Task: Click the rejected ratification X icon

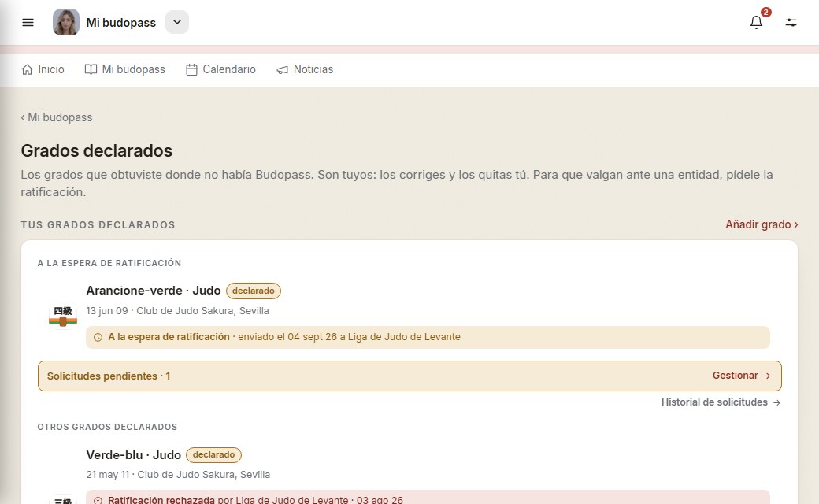Action: (x=98, y=500)
